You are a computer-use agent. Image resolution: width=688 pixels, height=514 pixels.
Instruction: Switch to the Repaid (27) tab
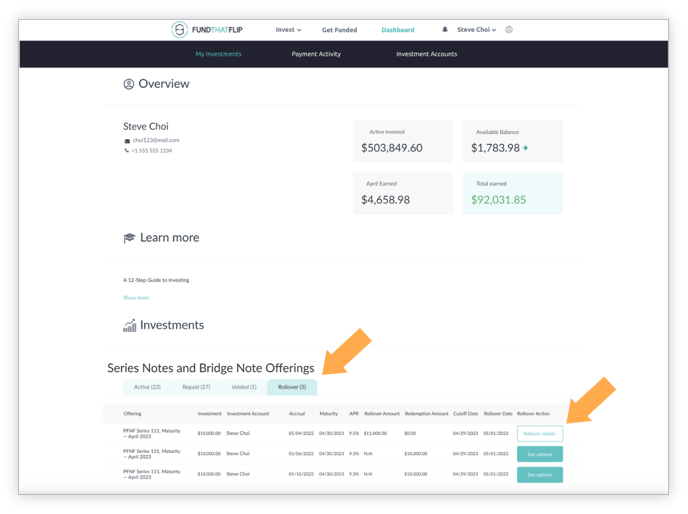[x=196, y=387]
